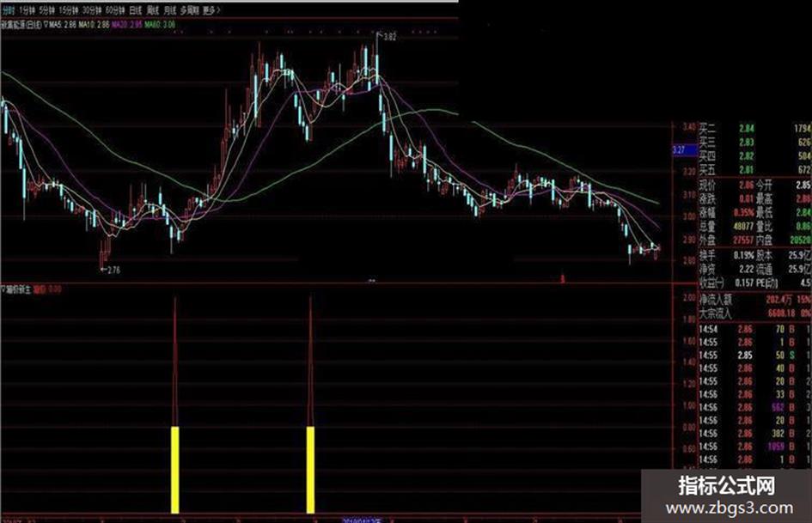Switch to the 分时 intraday tab

pos(9,9)
